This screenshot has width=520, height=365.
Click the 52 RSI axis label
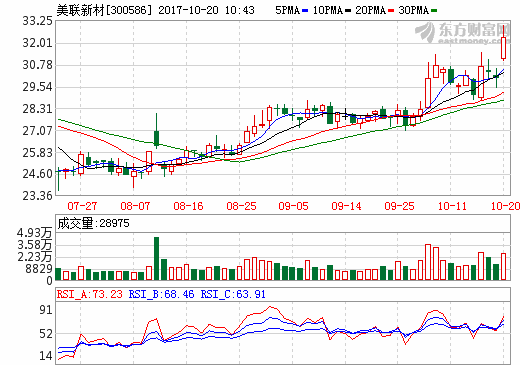click(x=46, y=334)
